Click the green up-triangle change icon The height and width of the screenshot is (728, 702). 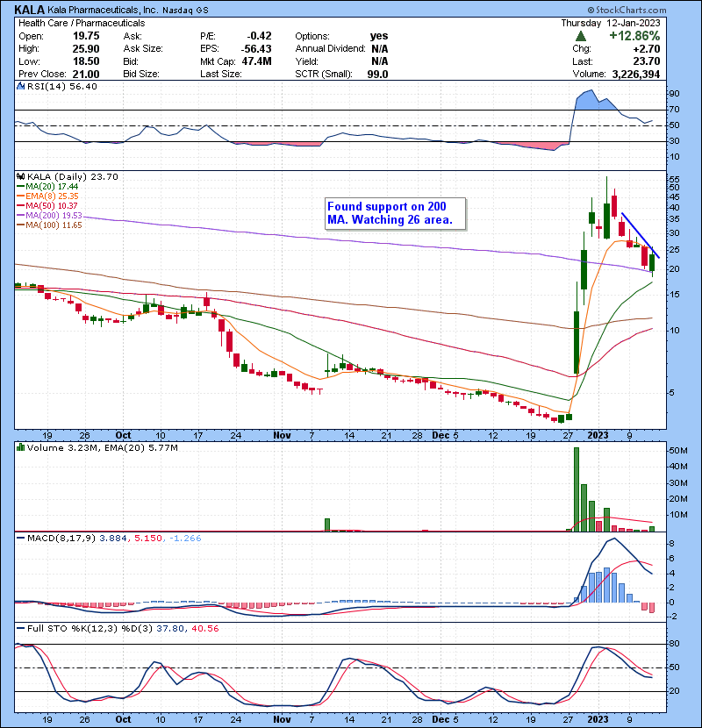point(580,36)
